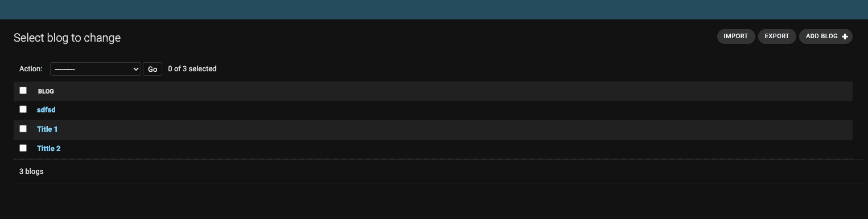Open the Tittle 2 blog link
This screenshot has height=219, width=868.
48,148
